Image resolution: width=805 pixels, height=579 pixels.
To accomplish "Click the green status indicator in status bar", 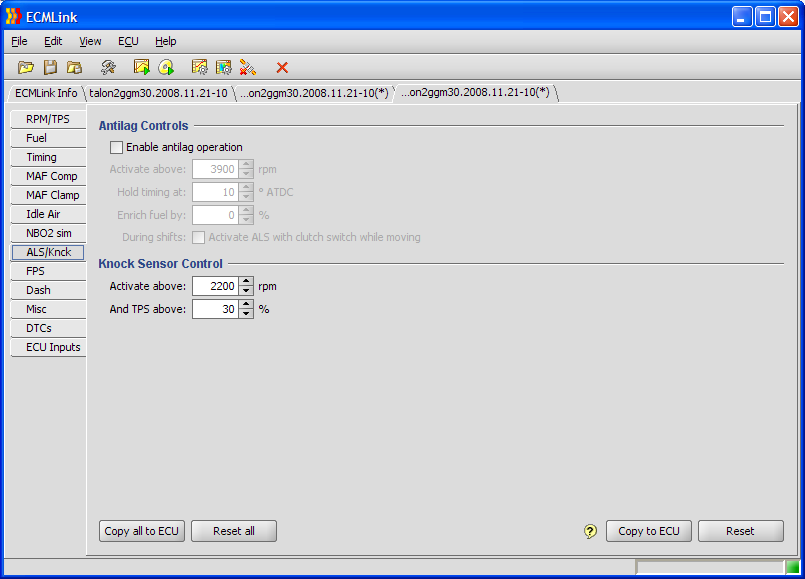I will point(792,568).
